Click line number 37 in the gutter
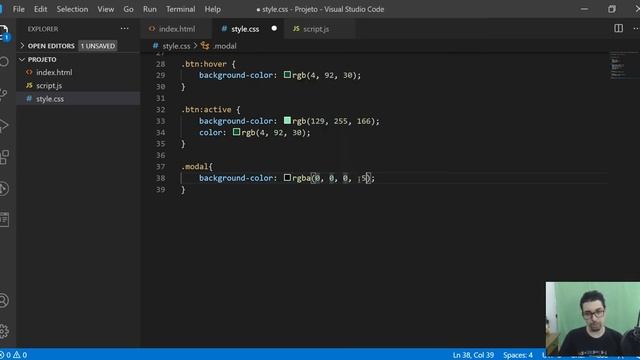 click(x=160, y=167)
